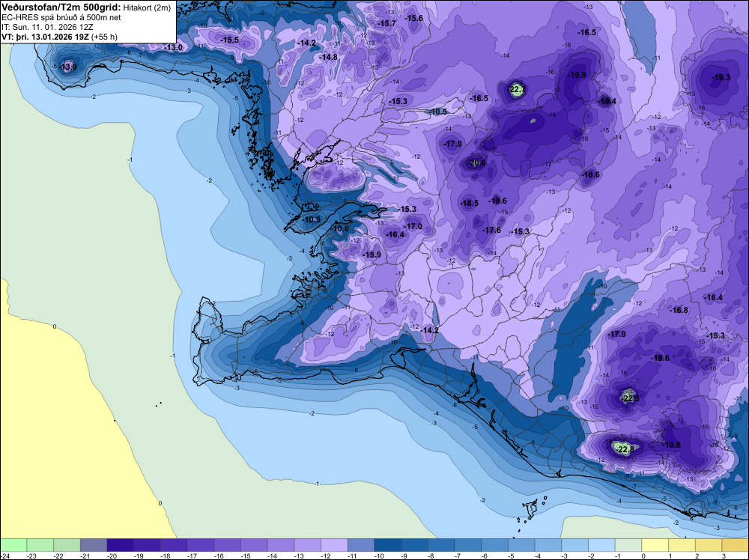The height and width of the screenshot is (560, 749).
Task: Click the -16.8 temperature label
Action: 679,310
